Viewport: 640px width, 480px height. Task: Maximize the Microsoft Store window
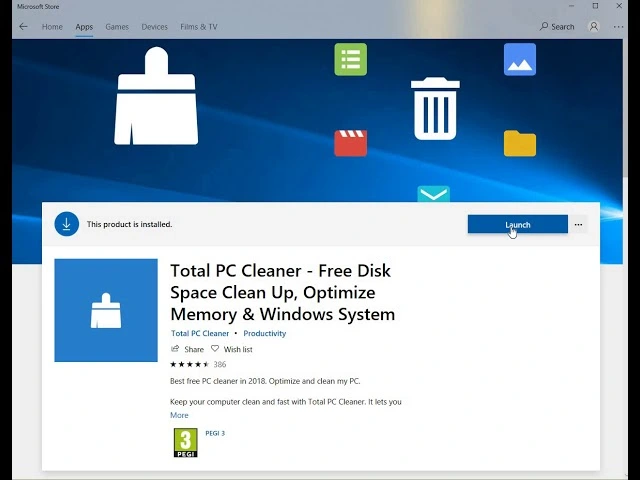[596, 6]
